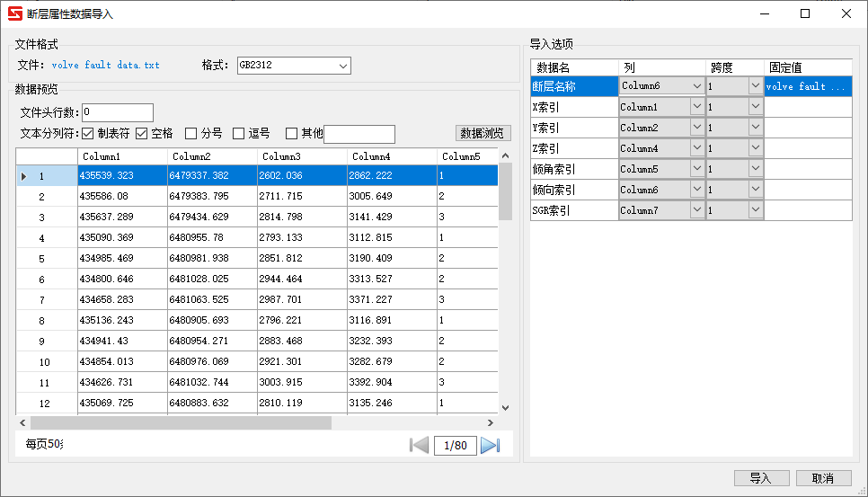The image size is (868, 497).
Task: Select the Column3 header in preview table
Action: [x=302, y=156]
